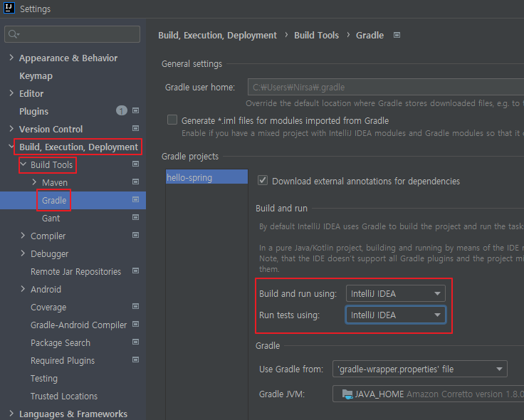Click project-level icon beside Remote Jar Repositories

pyautogui.click(x=135, y=271)
